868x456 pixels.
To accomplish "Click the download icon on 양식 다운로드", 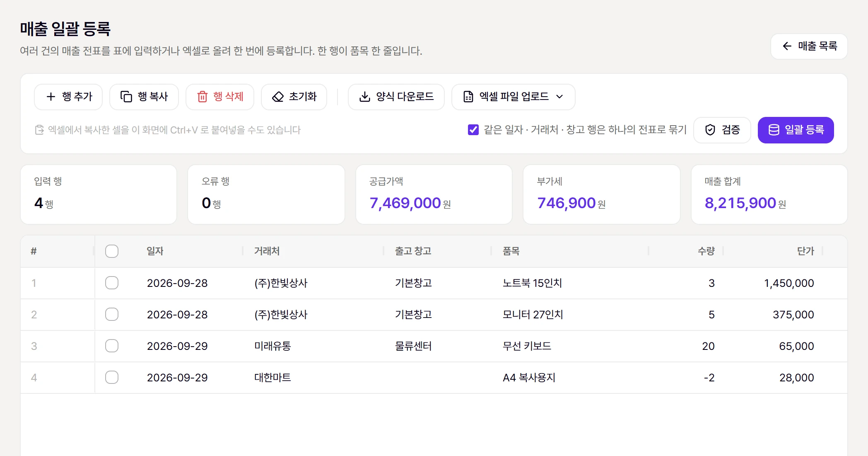I will coord(365,97).
